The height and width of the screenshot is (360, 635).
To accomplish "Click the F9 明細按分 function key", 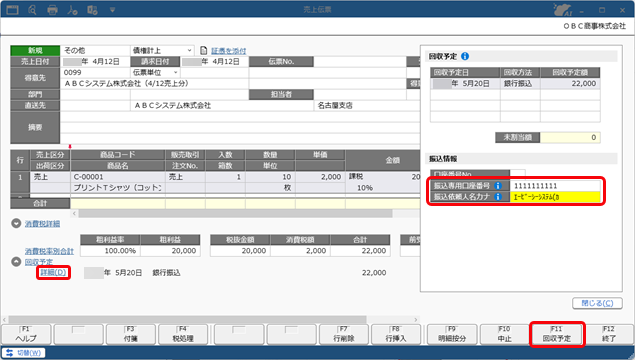I will point(452,334).
